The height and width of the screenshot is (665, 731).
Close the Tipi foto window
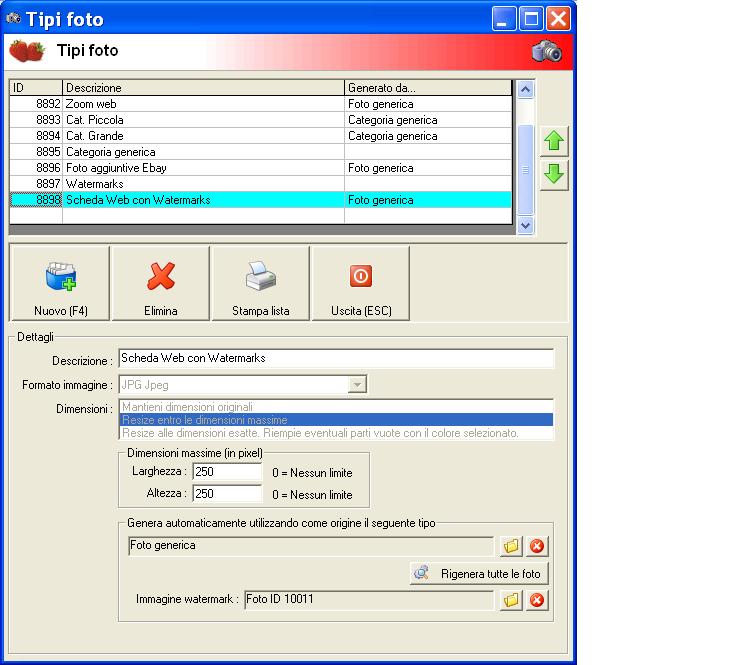tap(558, 19)
